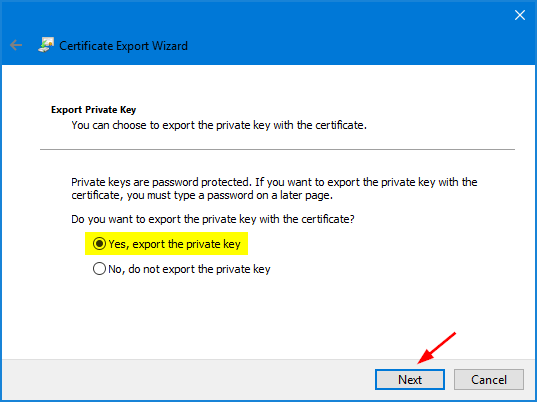The width and height of the screenshot is (537, 402).
Task: Click the Certificate Export Wizard icon
Action: pos(46,45)
